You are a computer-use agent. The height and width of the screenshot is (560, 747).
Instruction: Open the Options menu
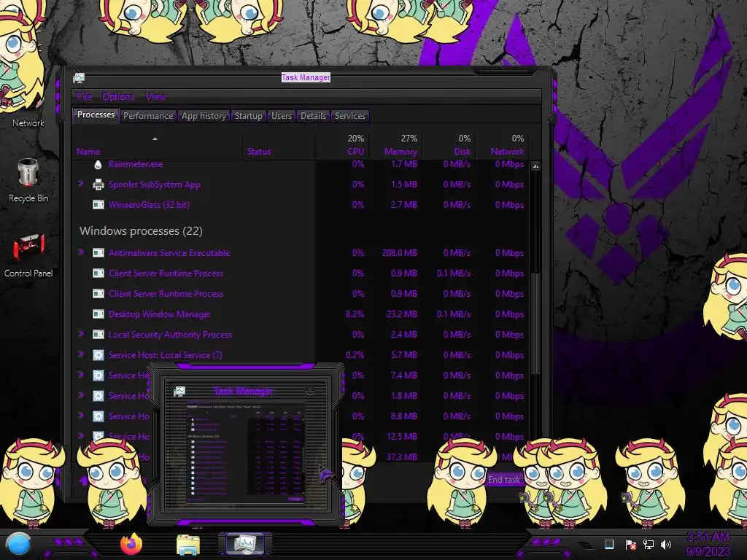[118, 97]
